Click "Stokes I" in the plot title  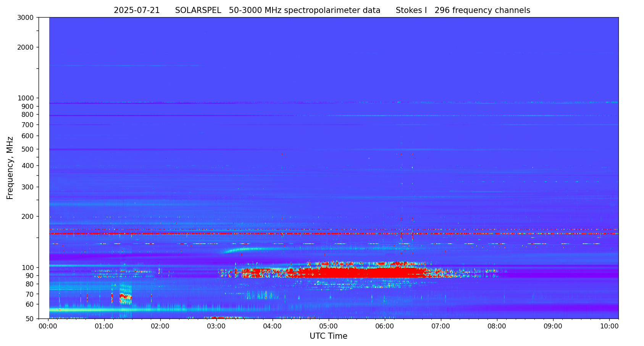pos(411,11)
